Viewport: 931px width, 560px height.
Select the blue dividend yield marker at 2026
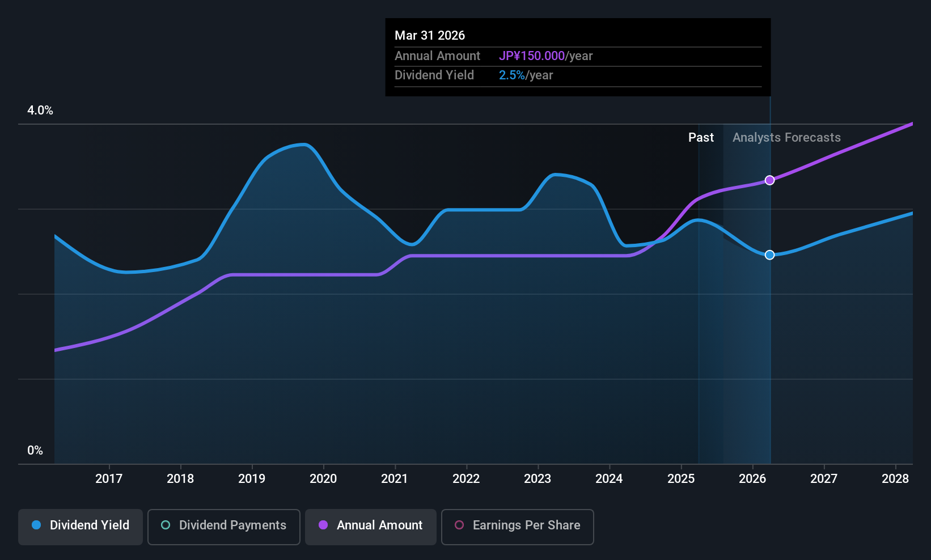tap(769, 255)
